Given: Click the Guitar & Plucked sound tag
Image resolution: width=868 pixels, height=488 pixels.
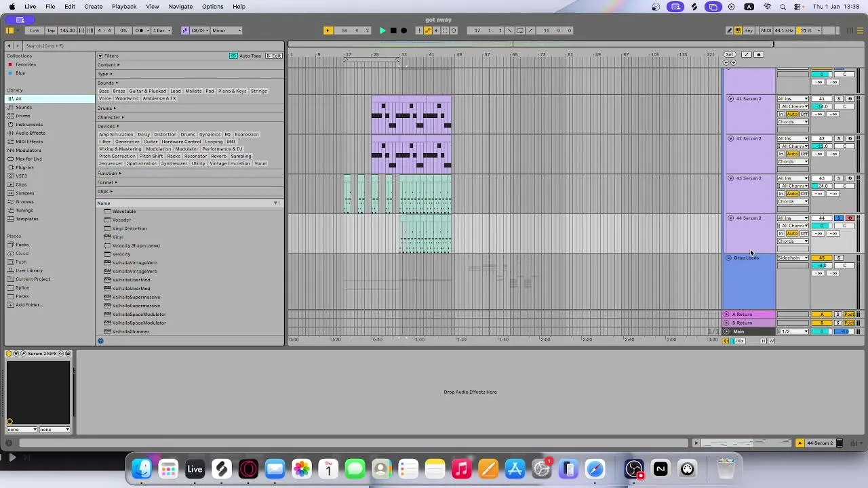Looking at the screenshot, I should 147,91.
